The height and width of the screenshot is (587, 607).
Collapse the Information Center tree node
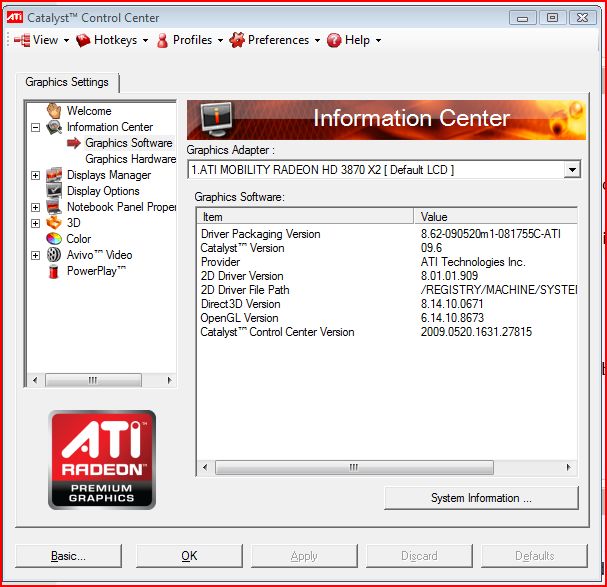coord(35,127)
